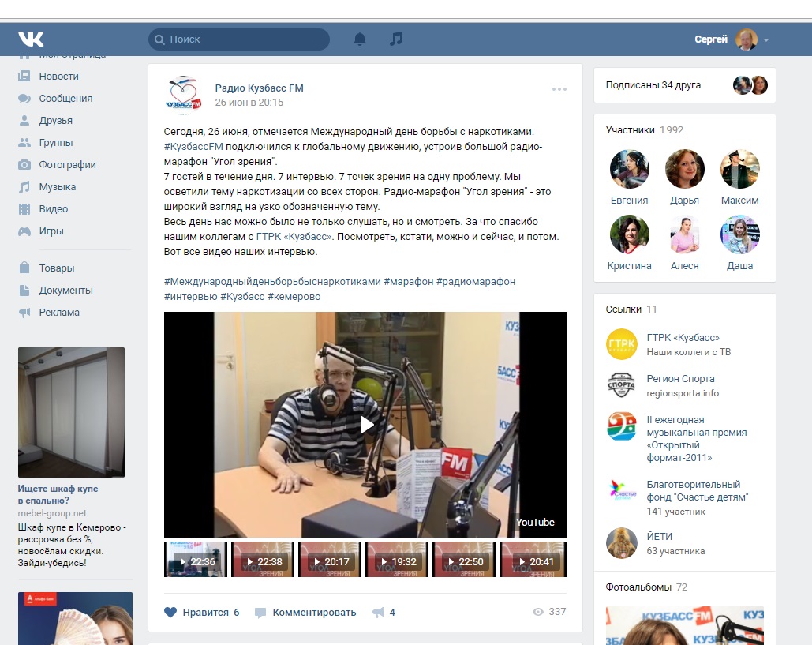Image resolution: width=812 pixels, height=645 pixels.
Task: Click the Новости sidebar icon
Action: [x=24, y=76]
